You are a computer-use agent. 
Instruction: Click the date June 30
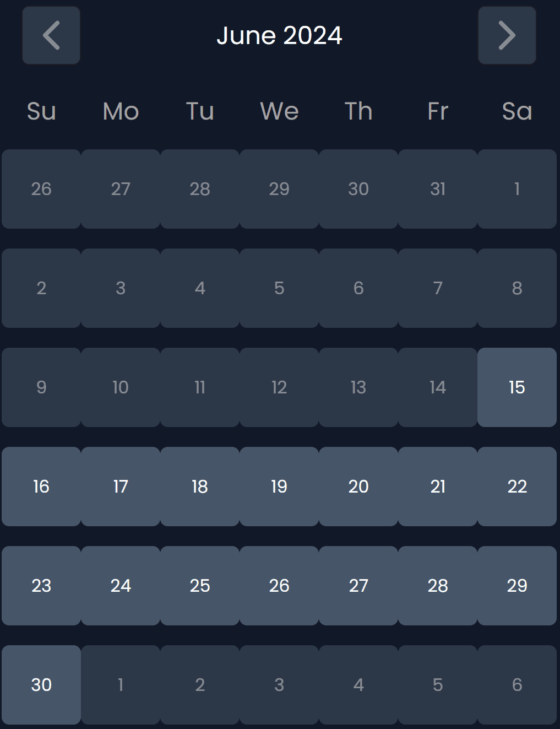pos(41,685)
